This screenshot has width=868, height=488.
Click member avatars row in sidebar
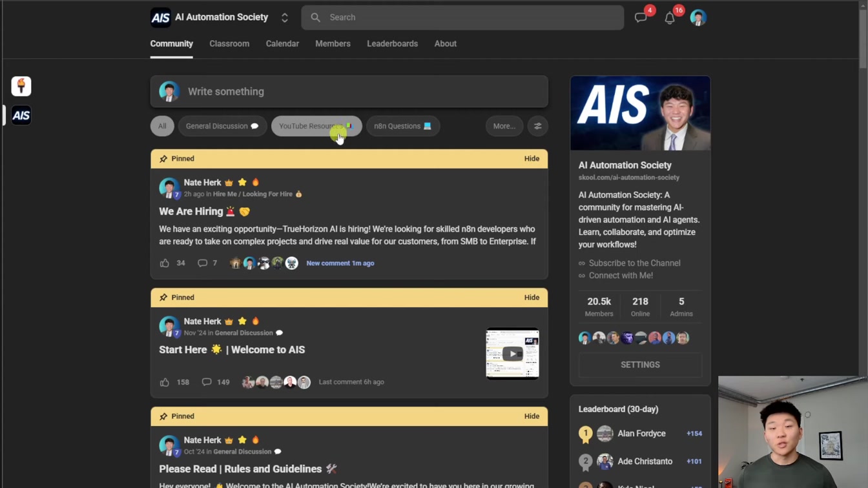[634, 338]
